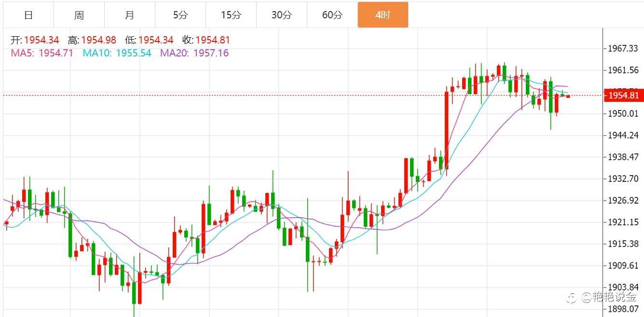Select the MA10 indicator label
This screenshot has width=644, height=317.
tap(117, 53)
